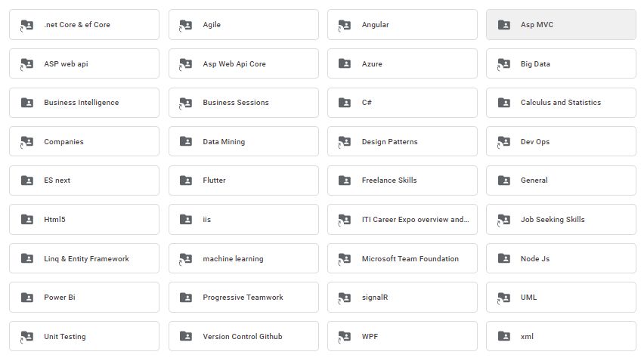The image size is (644, 361).
Task: Click the shared folder icon beside Unit Testing
Action: point(27,337)
